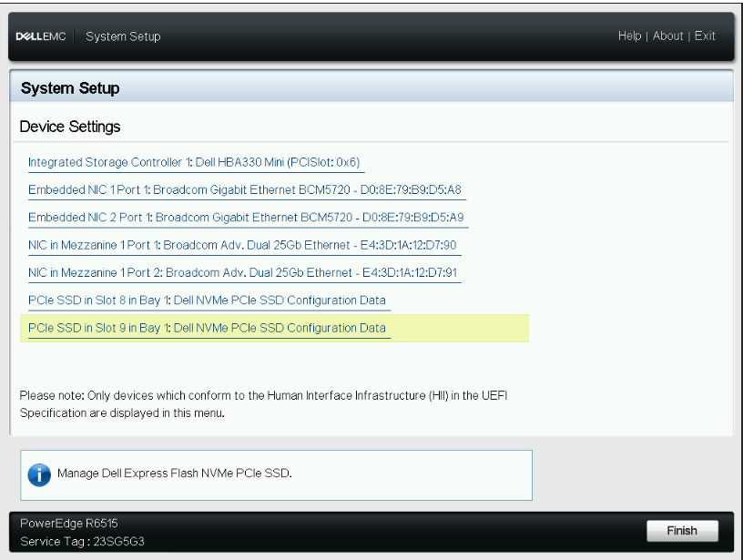Click the System Setup panel heading
Image resolution: width=743 pixels, height=560 pixels.
[70, 88]
